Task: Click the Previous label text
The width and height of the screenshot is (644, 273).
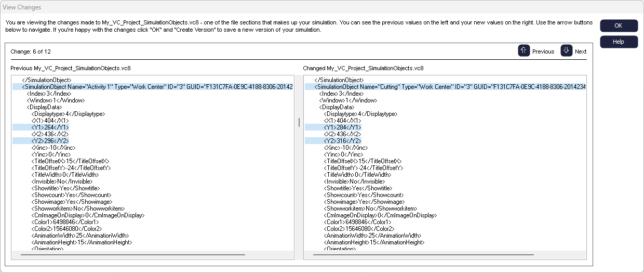Action: click(543, 51)
